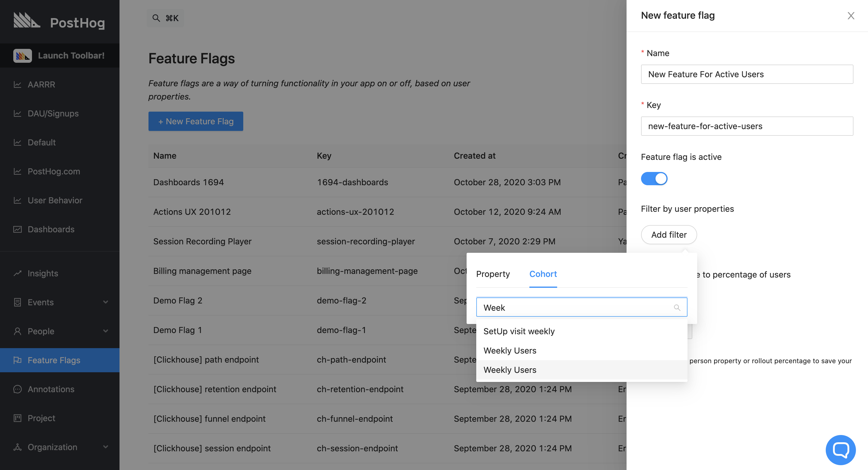Image resolution: width=868 pixels, height=470 pixels.
Task: Click the search magnifier icon near ⌘K
Action: tap(156, 18)
